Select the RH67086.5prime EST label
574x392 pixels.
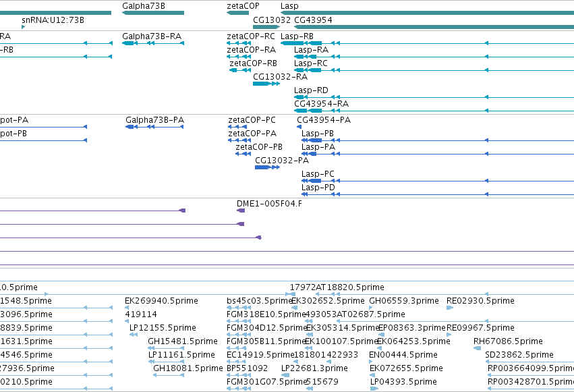click(x=508, y=341)
